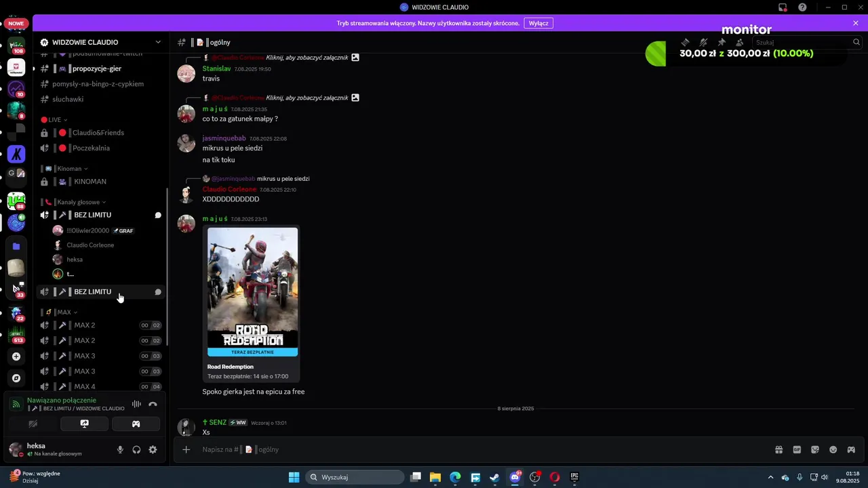This screenshot has width=868, height=488.
Task: Click the magnifier icon in the search box
Action: (856, 42)
